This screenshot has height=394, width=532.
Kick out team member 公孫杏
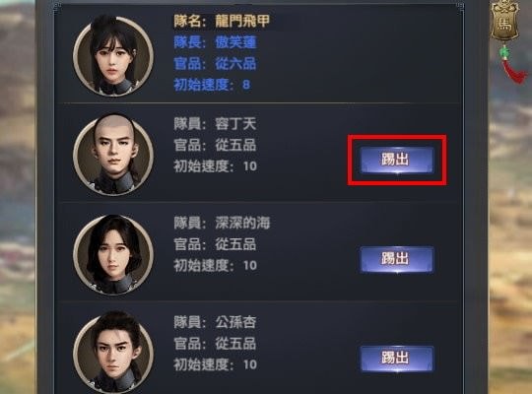tap(397, 359)
